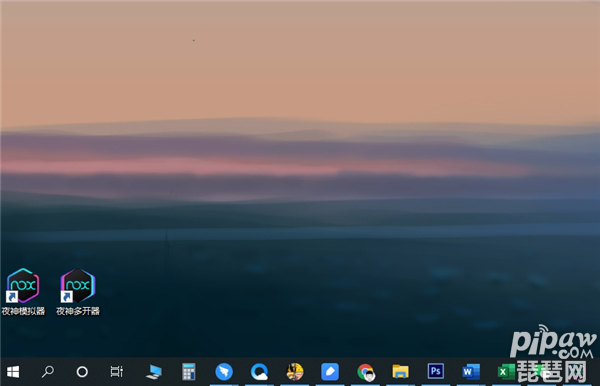600x386 pixels.
Task: Open Microsoft Excel from the taskbar
Action: (506, 372)
